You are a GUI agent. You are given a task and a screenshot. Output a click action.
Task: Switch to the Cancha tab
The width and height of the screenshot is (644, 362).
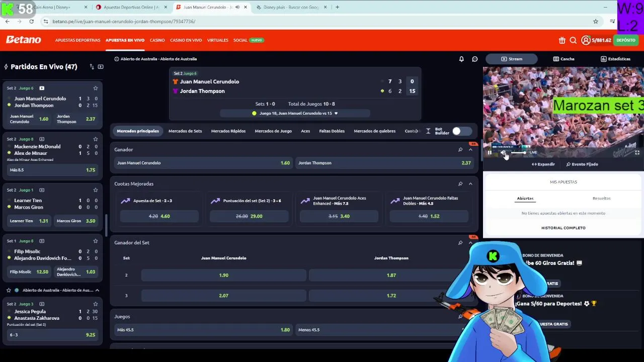point(563,59)
